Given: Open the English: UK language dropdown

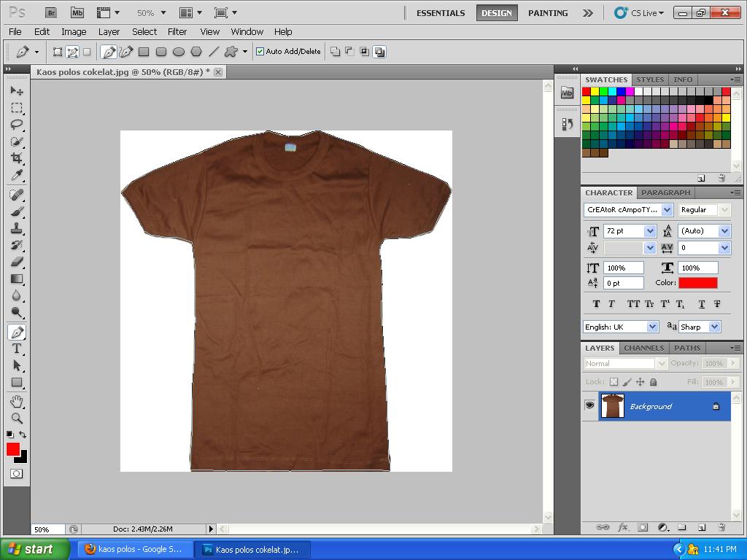Looking at the screenshot, I should click(x=652, y=327).
